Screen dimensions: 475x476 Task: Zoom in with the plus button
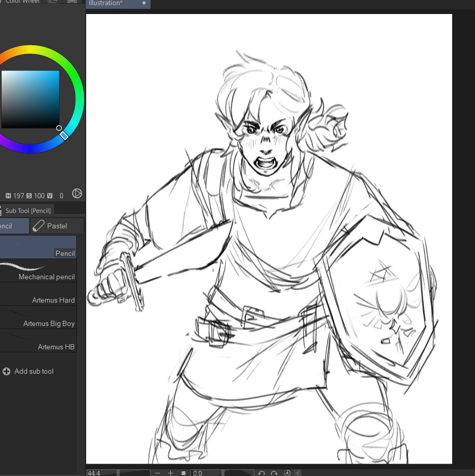171,473
